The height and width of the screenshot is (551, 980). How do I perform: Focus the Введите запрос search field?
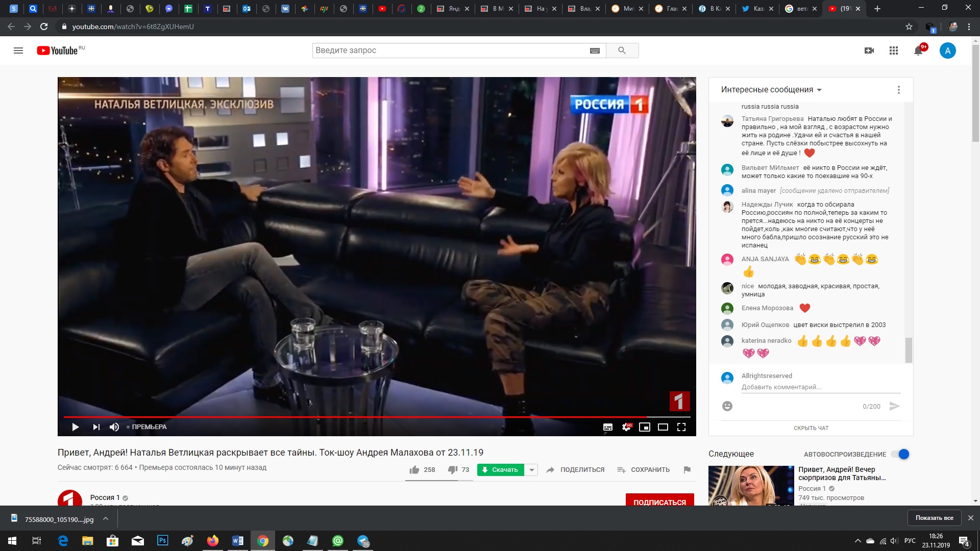tap(449, 51)
